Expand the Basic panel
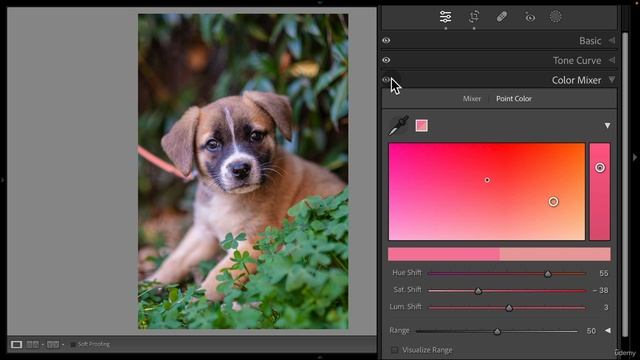Viewport: 640px width, 360px height. [x=611, y=40]
